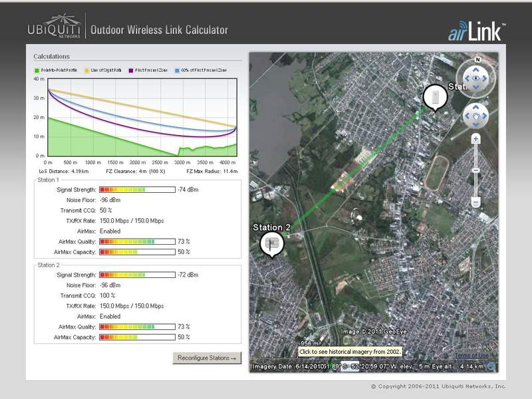
Task: Click the Station 2 TX/RX Rate value
Action: pyautogui.click(x=132, y=306)
